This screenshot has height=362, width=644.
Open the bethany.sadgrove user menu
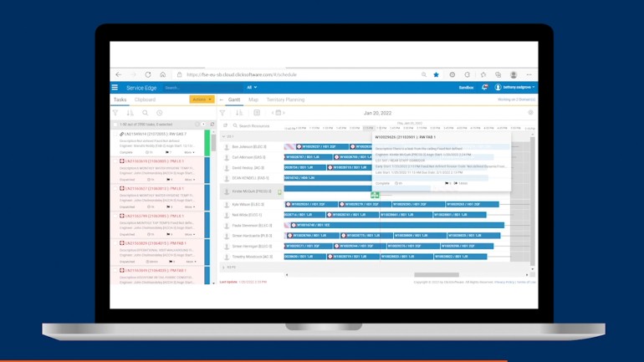click(515, 87)
